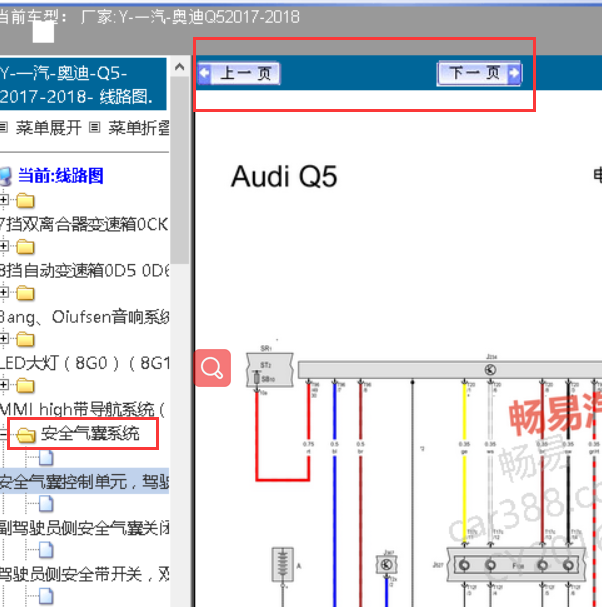Click the left arrow icon on 上一页

point(205,73)
